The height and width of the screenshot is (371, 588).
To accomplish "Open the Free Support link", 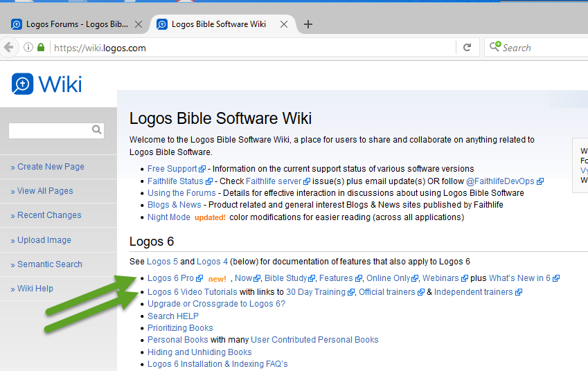I will (x=172, y=169).
